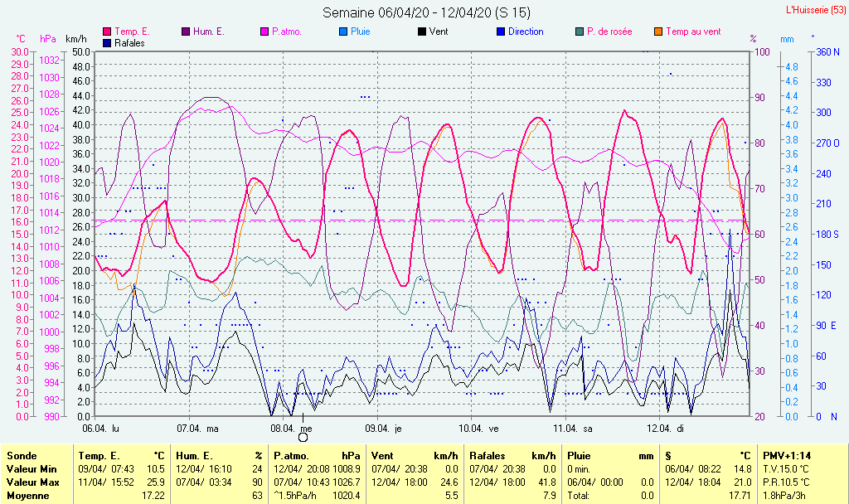
Task: Click the 'T.V.15.0 °C' entry
Action: [786, 469]
